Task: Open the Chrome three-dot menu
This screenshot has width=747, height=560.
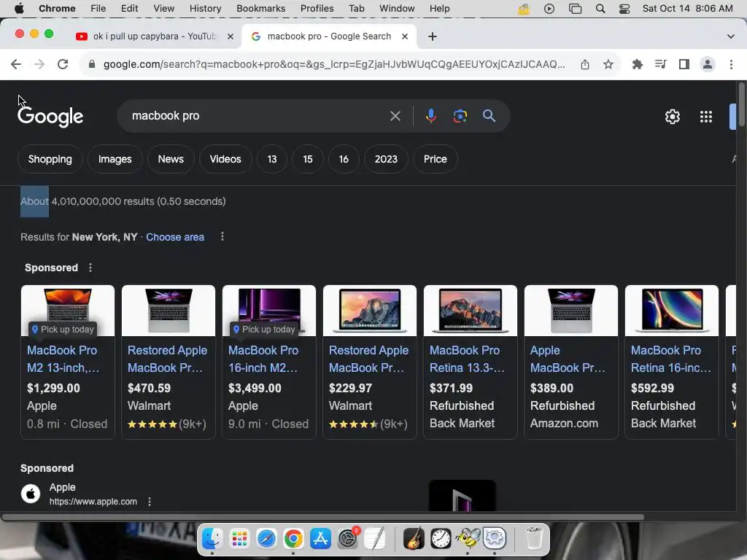Action: (731, 64)
